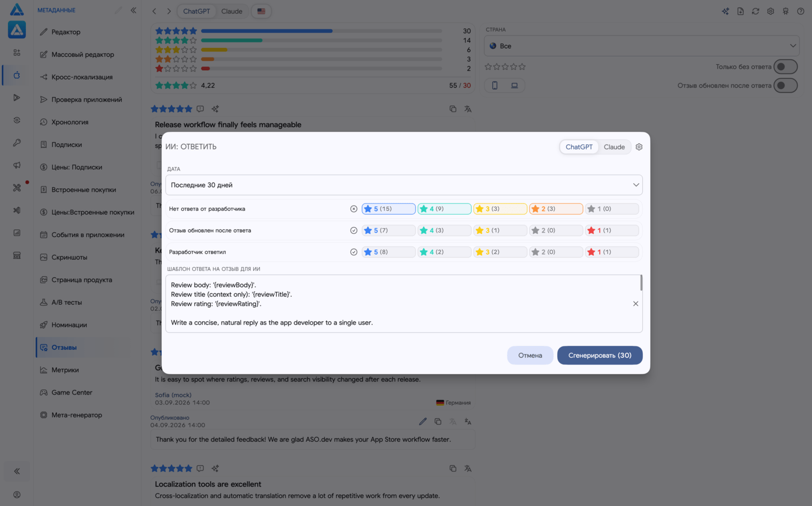Click the refresh icon in top toolbar
The height and width of the screenshot is (506, 812).
[756, 11]
